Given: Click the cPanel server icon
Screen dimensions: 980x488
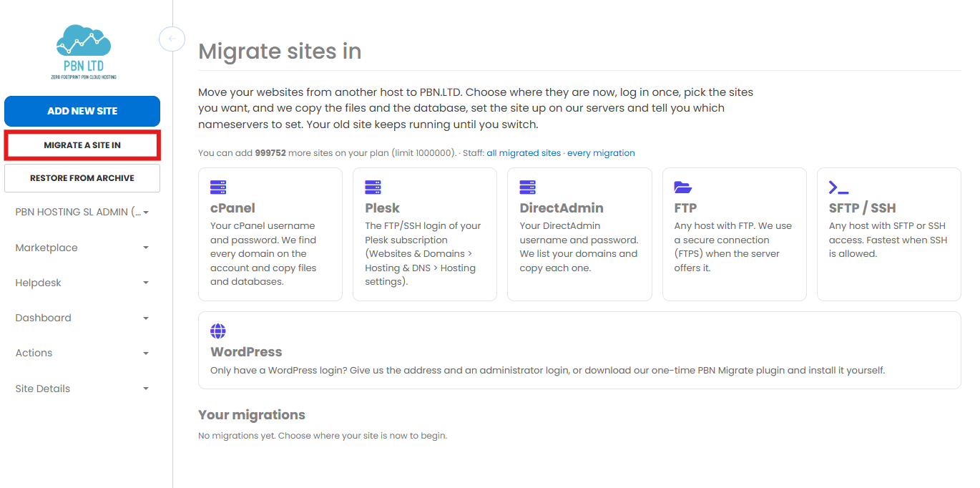Looking at the screenshot, I should coord(218,187).
